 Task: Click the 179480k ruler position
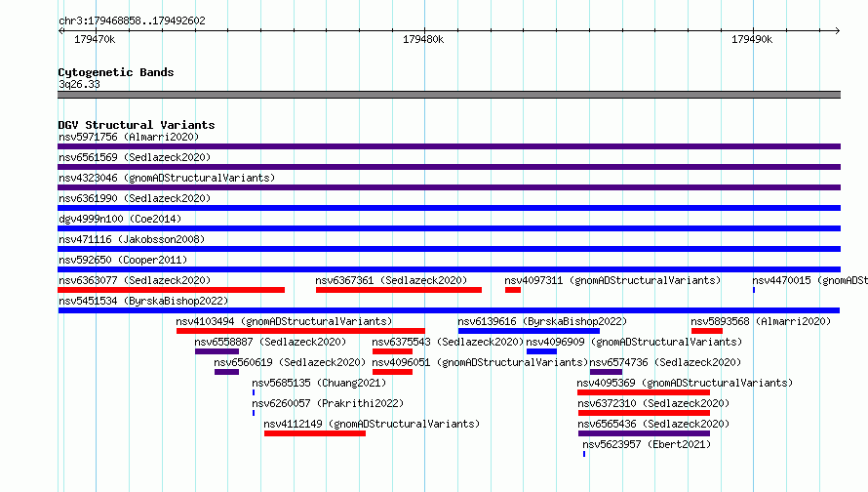point(423,39)
